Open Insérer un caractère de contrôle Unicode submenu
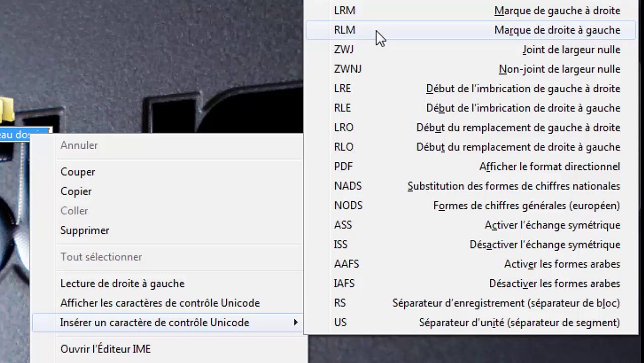Screen dimensions: 644x363 [167, 323]
